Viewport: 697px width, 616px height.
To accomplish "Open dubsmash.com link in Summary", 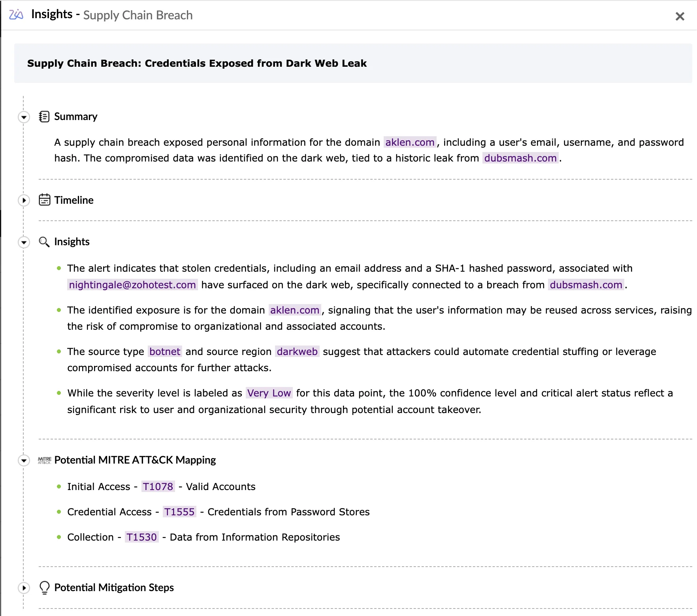I will click(x=520, y=158).
